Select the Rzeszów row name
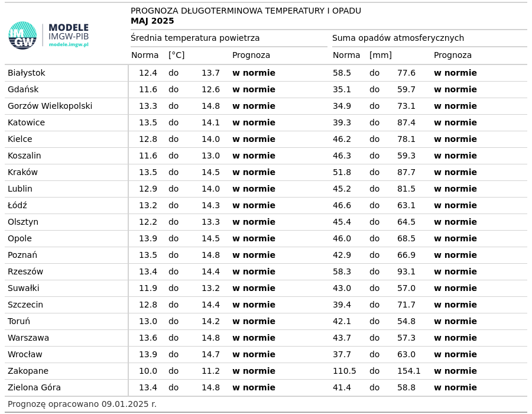 [x=25, y=272]
